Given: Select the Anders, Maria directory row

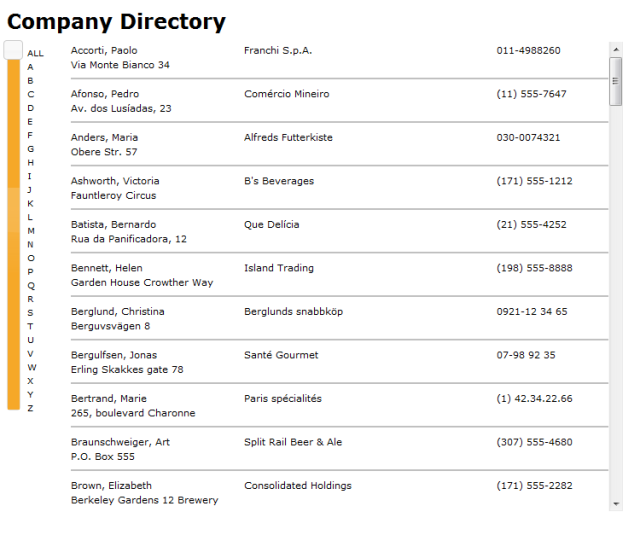Looking at the screenshot, I should [339, 145].
